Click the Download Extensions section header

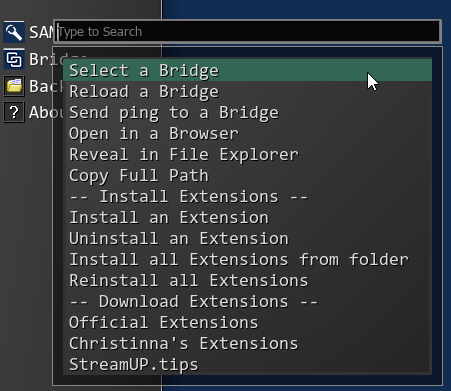247,301
